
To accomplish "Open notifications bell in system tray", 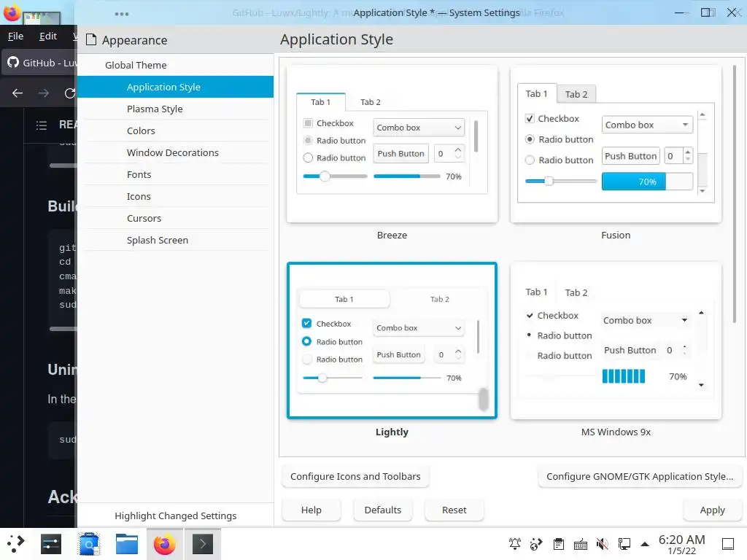I will (x=515, y=544).
